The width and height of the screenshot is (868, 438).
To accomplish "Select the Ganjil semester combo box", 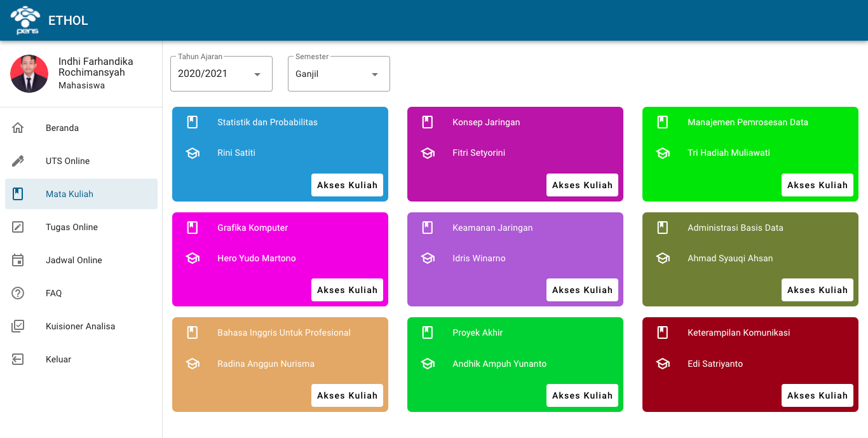I will coord(339,74).
